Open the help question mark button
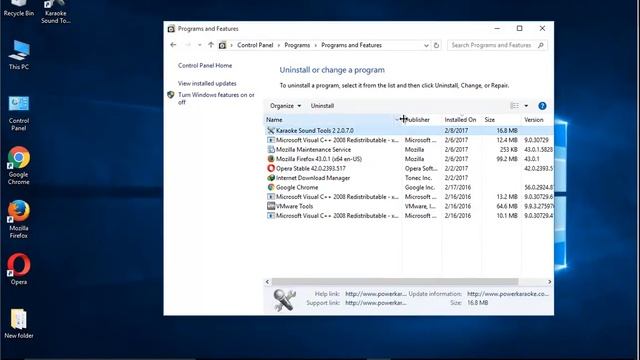Screen dimensions: 640x360 coord(542,106)
